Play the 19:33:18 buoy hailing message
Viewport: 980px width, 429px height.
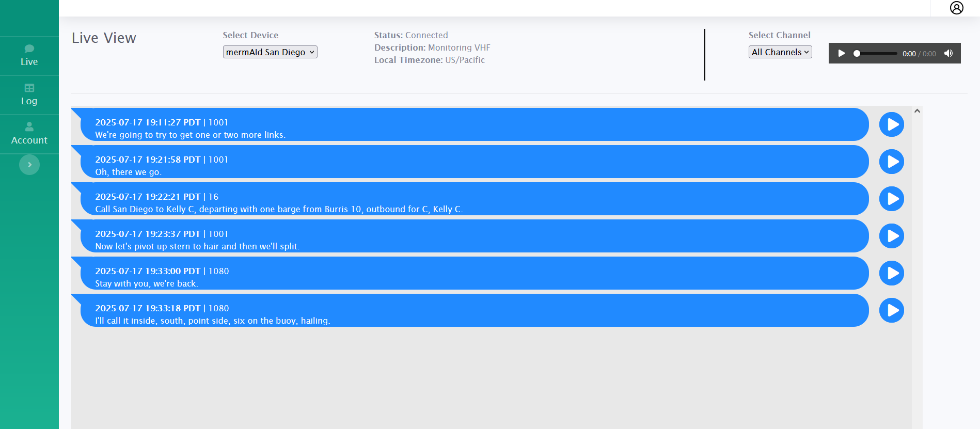(x=891, y=310)
